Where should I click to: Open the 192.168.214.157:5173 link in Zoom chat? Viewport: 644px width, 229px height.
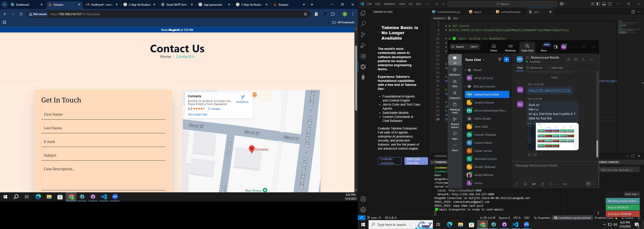[549, 91]
